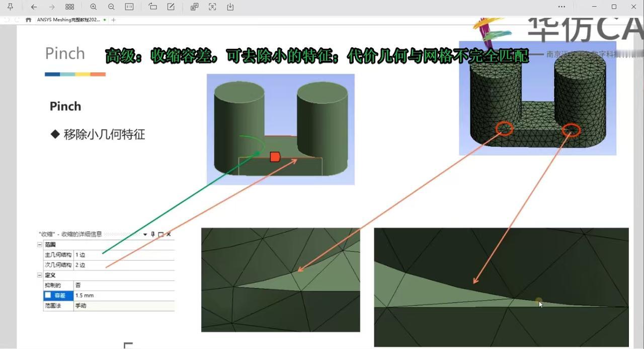This screenshot has width=644, height=349.
Task: Click the 范围法 label
Action: click(x=52, y=305)
